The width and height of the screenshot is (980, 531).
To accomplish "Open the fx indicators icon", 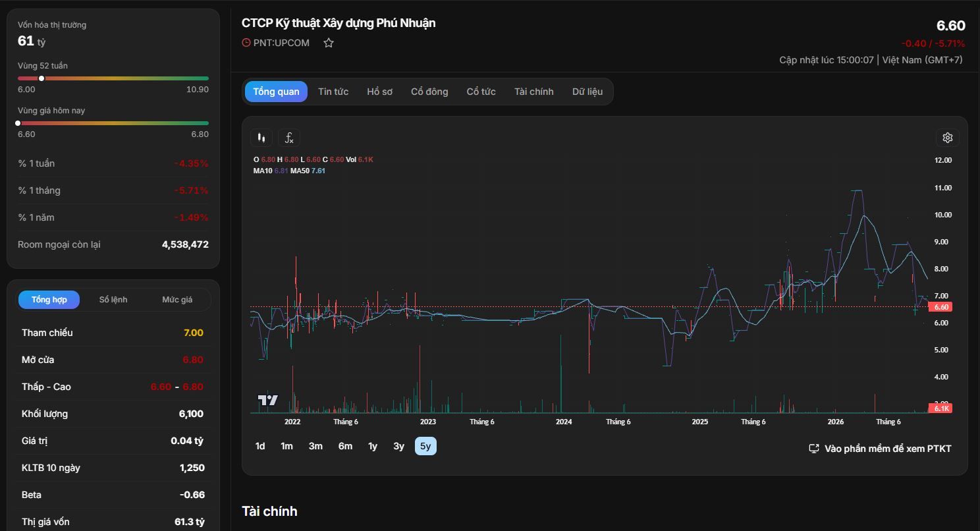I will 289,138.
